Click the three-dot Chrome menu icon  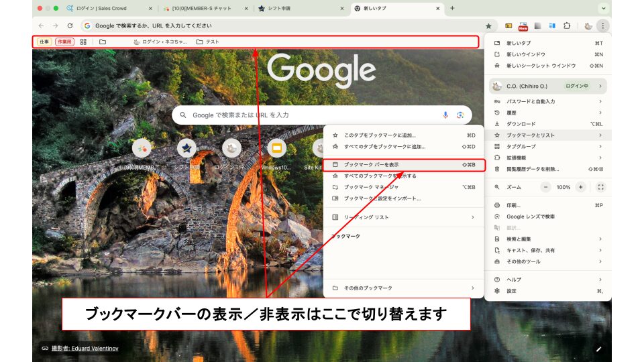coord(602,25)
